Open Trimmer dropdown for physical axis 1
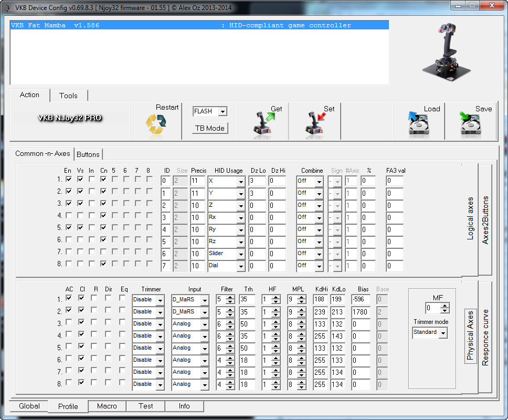The height and width of the screenshot is (420, 508). click(160, 300)
